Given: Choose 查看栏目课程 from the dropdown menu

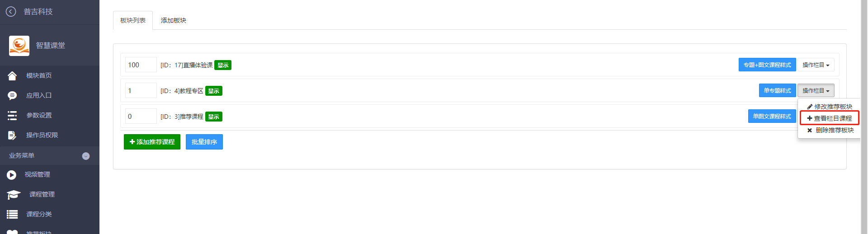Looking at the screenshot, I should pyautogui.click(x=830, y=118).
